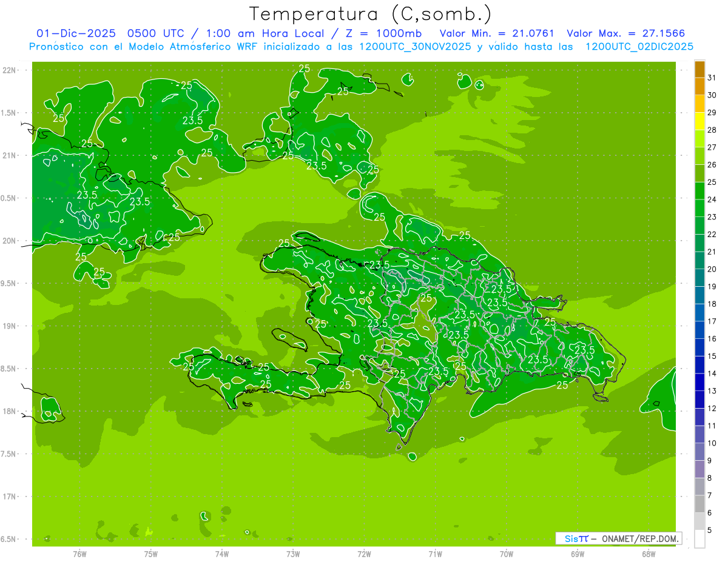
Task: Click the '17N' latitude axis label
Action: (10, 497)
